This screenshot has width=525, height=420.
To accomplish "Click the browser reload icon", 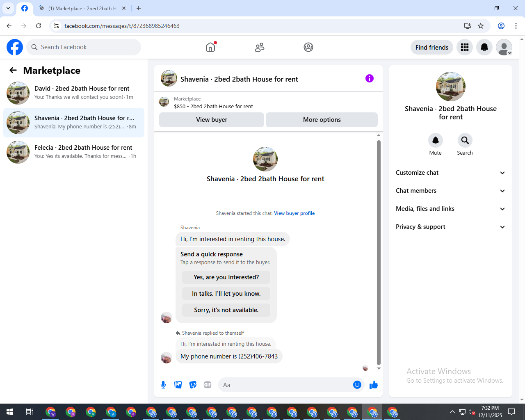I will tap(39, 26).
